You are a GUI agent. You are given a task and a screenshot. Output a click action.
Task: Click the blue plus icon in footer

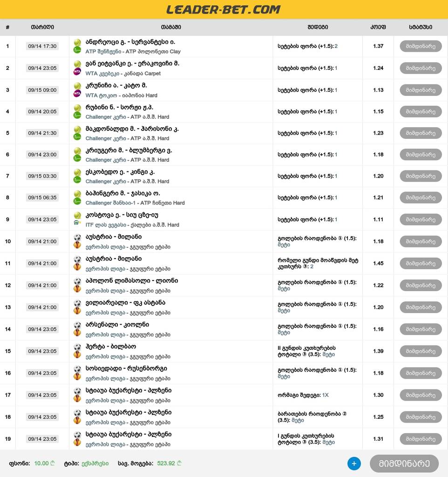354,463
